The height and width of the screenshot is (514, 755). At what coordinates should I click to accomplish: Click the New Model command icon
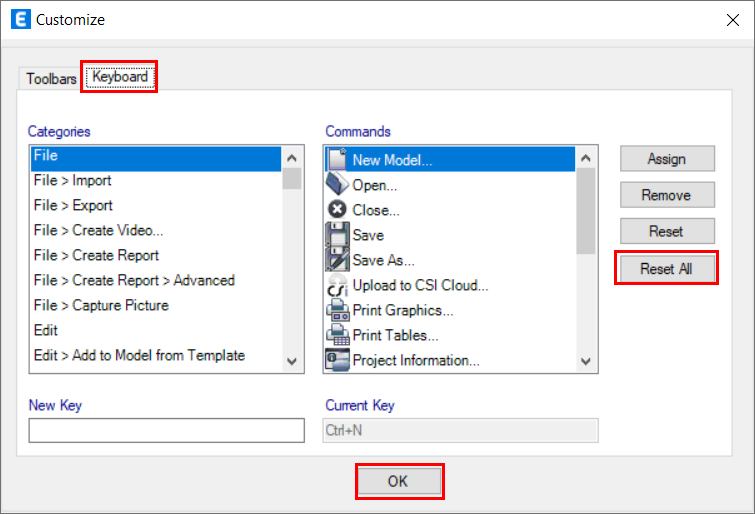(337, 160)
